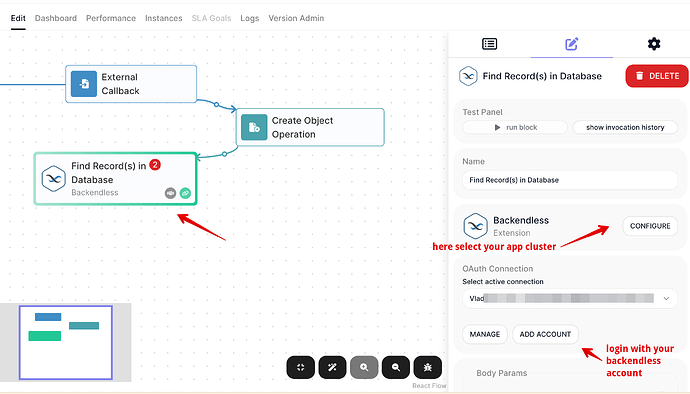This screenshot has width=690, height=394.
Task: Click the red error badge showing 2
Action: point(155,165)
